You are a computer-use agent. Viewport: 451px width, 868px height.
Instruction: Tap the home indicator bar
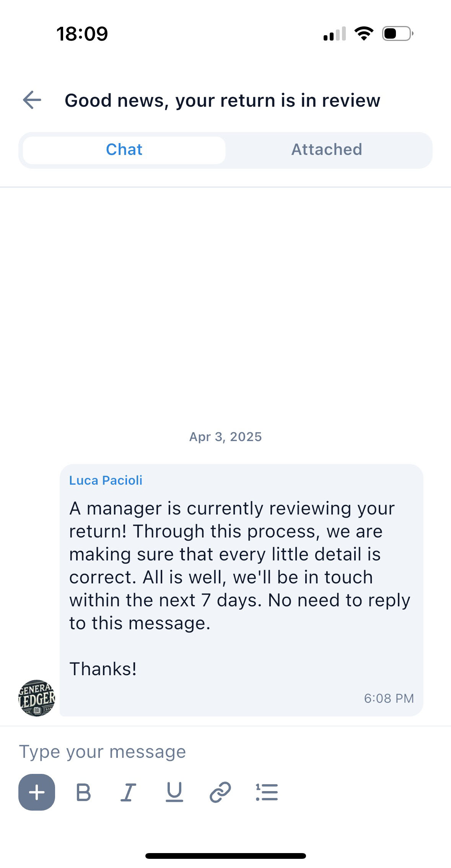tap(226, 856)
